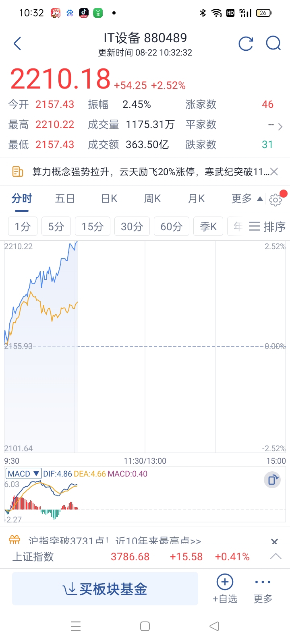Dismiss the 算力概念 news banner
Image resolution: width=290 pixels, height=644 pixels.
coord(274,172)
